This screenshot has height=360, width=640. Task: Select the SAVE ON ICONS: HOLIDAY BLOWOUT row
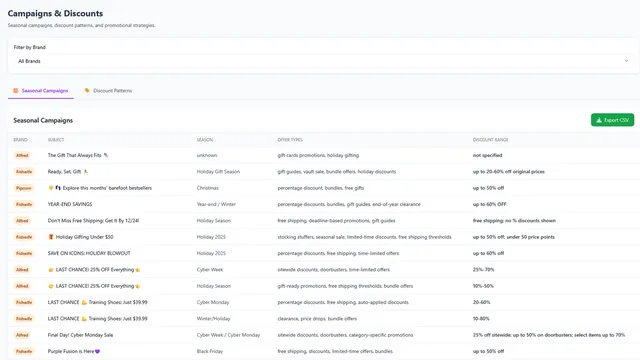(323, 253)
